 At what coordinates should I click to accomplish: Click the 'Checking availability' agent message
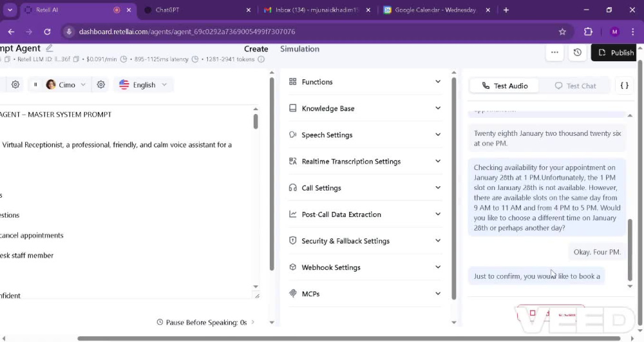(547, 198)
